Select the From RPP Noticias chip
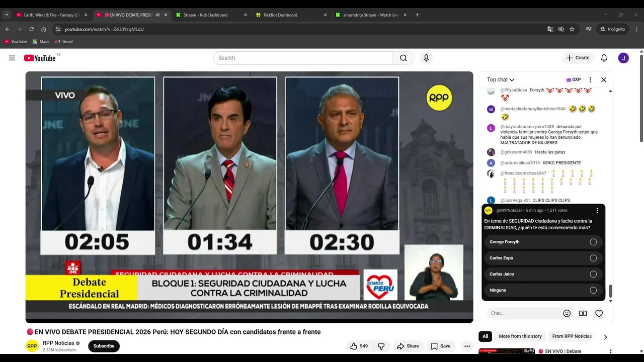The width and height of the screenshot is (644, 362). click(x=572, y=336)
